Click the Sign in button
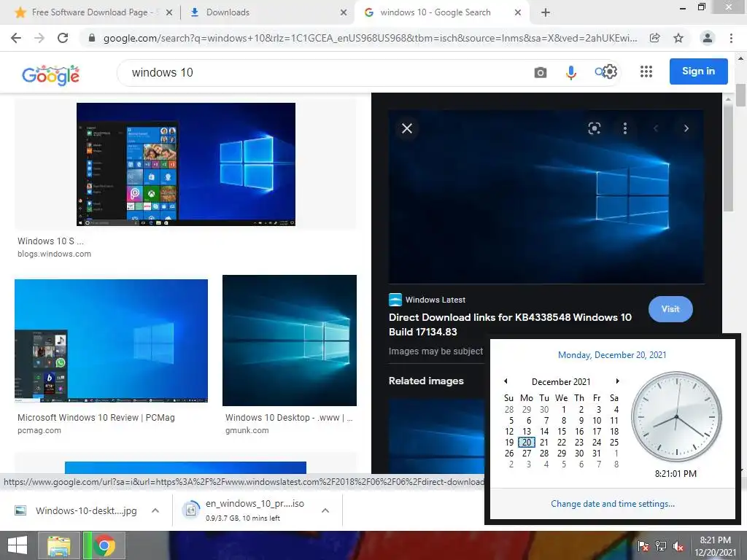 698,71
